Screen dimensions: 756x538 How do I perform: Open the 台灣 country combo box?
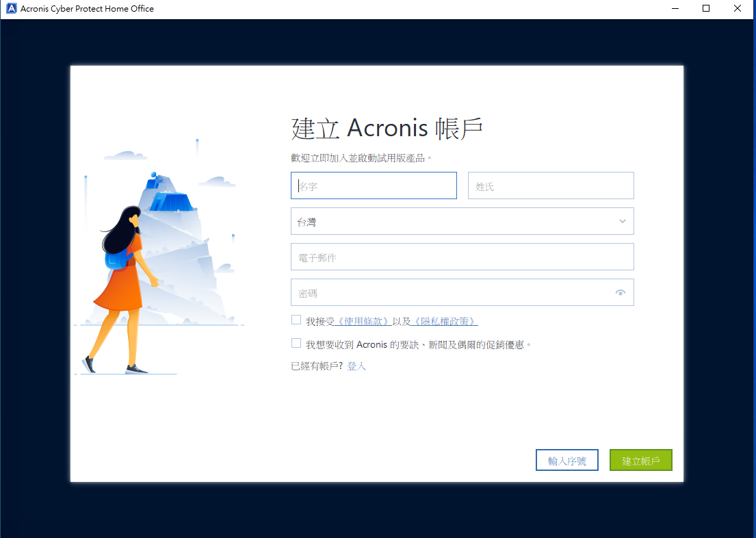click(452, 222)
